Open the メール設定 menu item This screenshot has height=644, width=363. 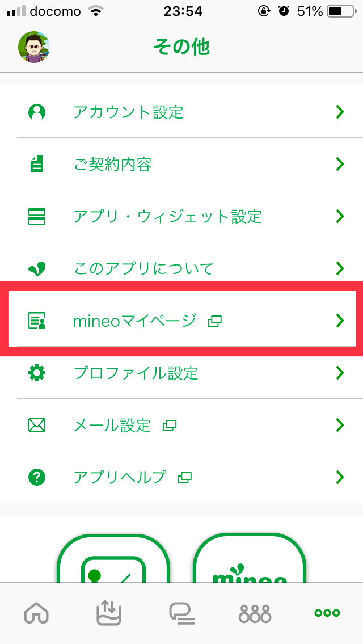[112, 425]
